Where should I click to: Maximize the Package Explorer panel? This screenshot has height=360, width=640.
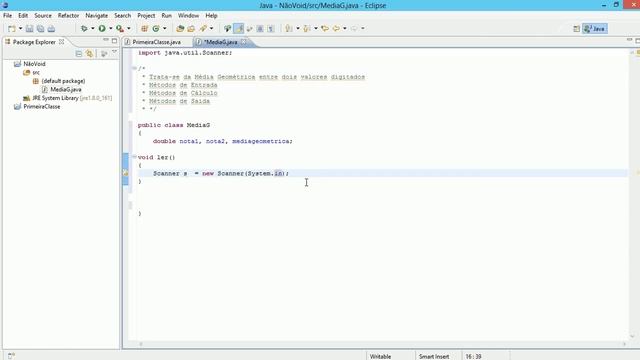click(x=114, y=41)
